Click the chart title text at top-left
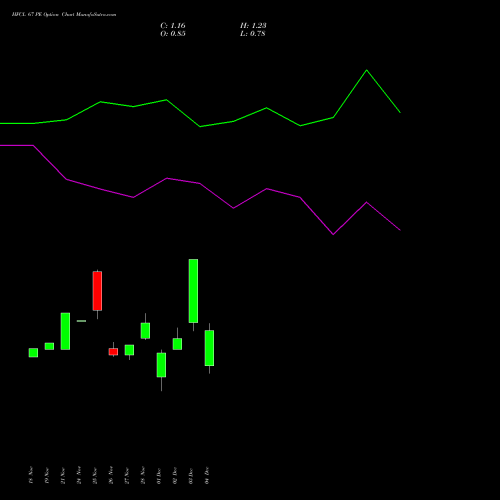Viewport: 500px width, 500px height. [x=64, y=15]
